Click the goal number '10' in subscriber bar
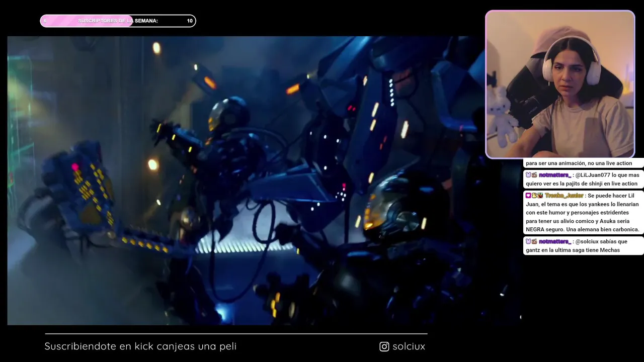This screenshot has height=362, width=644. (190, 21)
